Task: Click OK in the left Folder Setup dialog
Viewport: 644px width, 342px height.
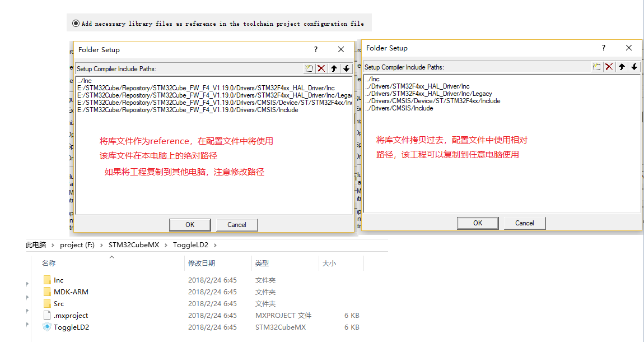Action: click(x=190, y=225)
